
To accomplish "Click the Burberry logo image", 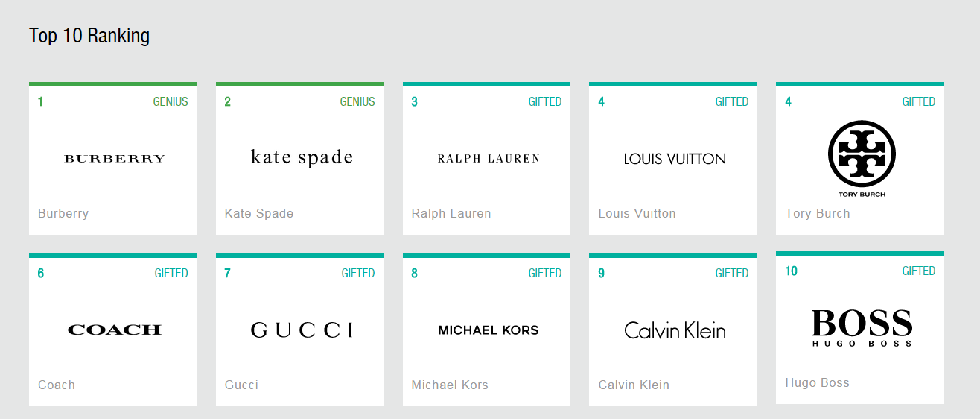I will click(x=114, y=158).
